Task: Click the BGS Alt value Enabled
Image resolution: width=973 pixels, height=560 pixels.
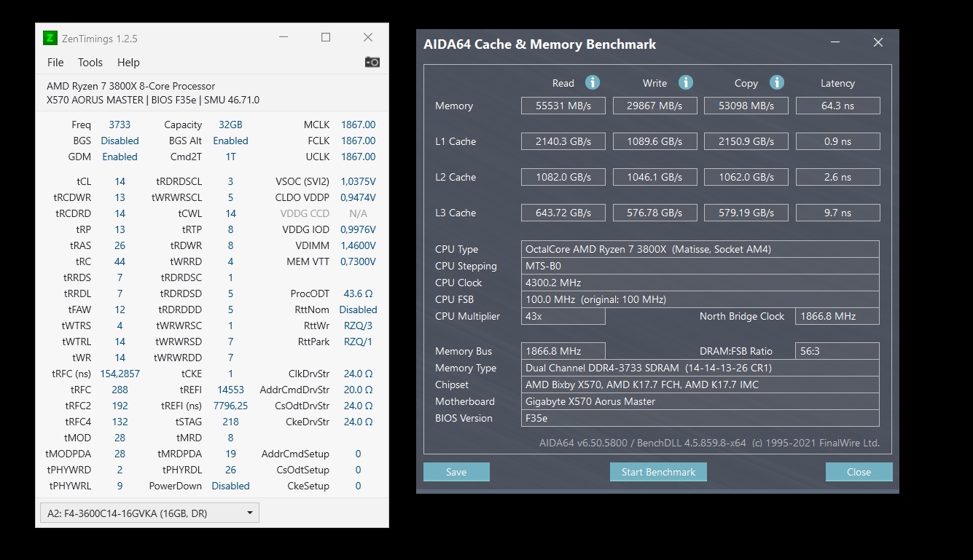Action: pyautogui.click(x=230, y=141)
